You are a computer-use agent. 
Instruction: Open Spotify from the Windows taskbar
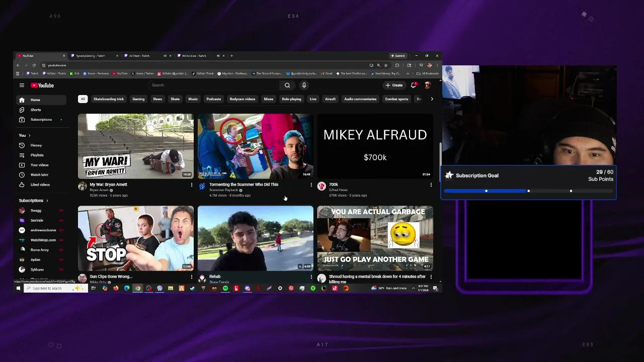click(x=225, y=288)
